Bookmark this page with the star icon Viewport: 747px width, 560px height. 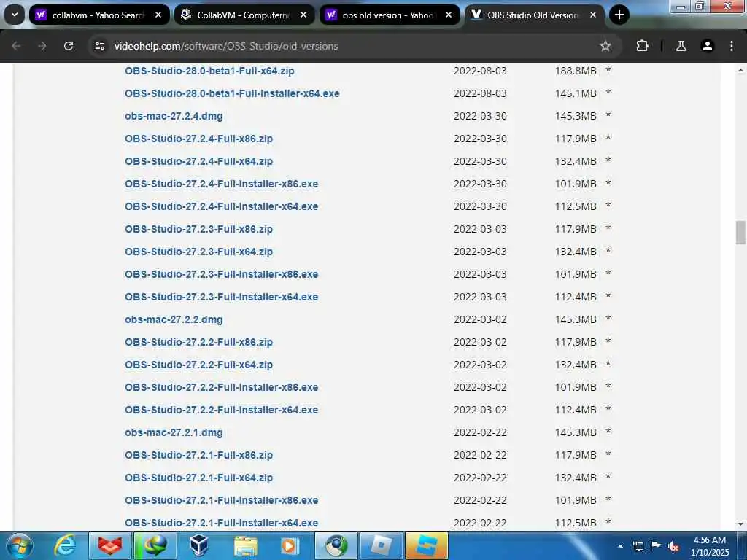pyautogui.click(x=605, y=46)
